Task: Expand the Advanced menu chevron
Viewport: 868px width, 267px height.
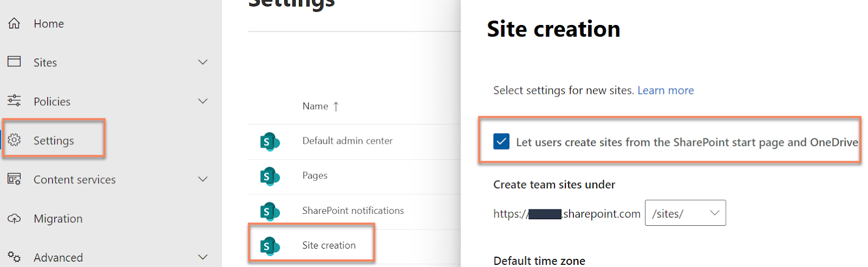Action: (203, 257)
